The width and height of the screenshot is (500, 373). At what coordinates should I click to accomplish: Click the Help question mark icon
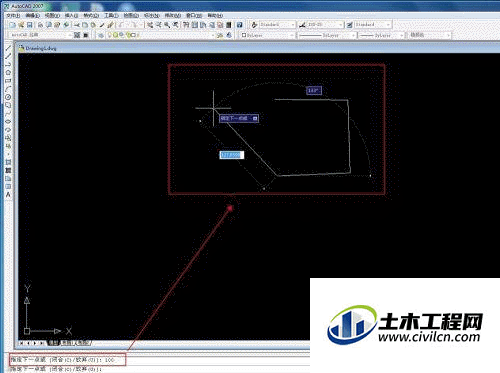(x=239, y=25)
